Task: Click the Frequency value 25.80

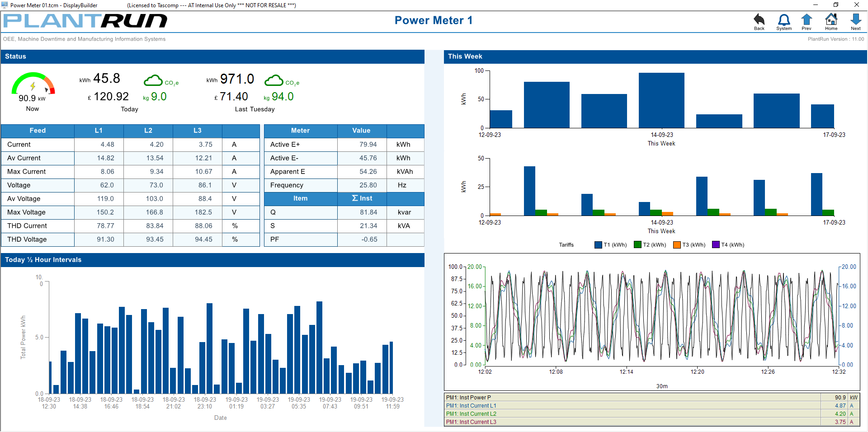Action: pyautogui.click(x=368, y=185)
